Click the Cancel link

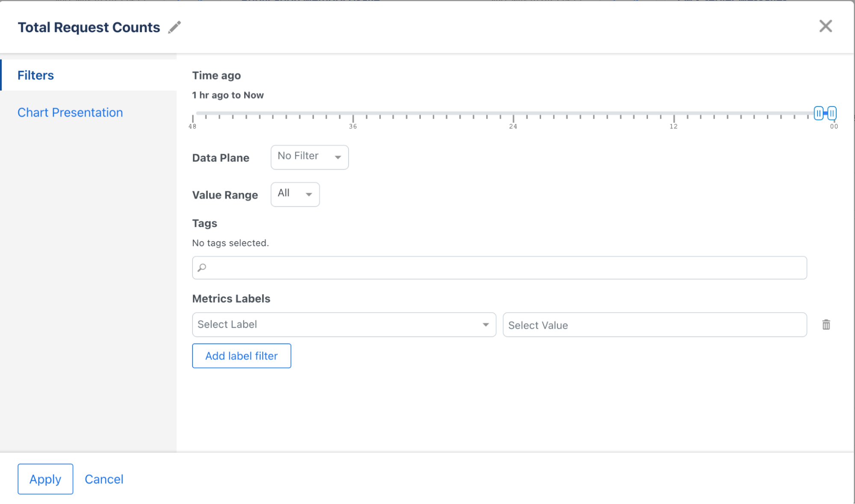[104, 479]
